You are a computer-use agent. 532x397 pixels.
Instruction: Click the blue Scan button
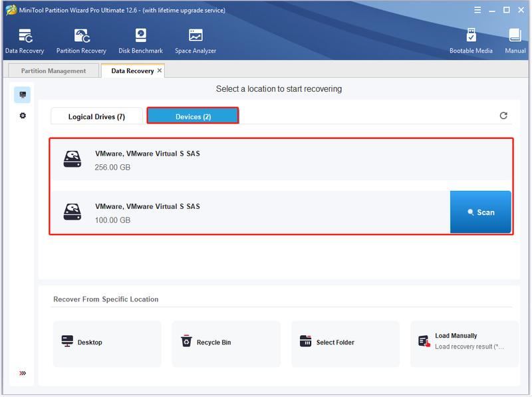pyautogui.click(x=480, y=212)
